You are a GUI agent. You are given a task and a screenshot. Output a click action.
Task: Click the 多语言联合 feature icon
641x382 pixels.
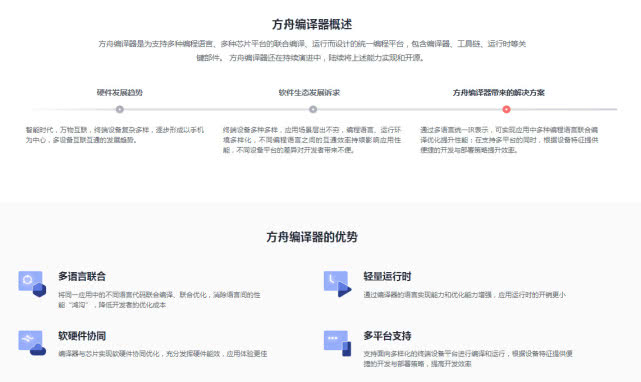[32, 283]
